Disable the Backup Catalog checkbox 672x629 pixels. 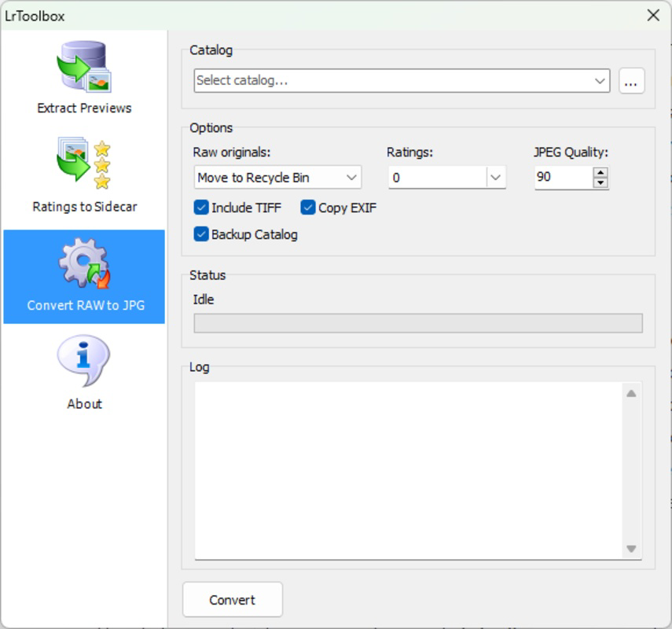point(201,234)
